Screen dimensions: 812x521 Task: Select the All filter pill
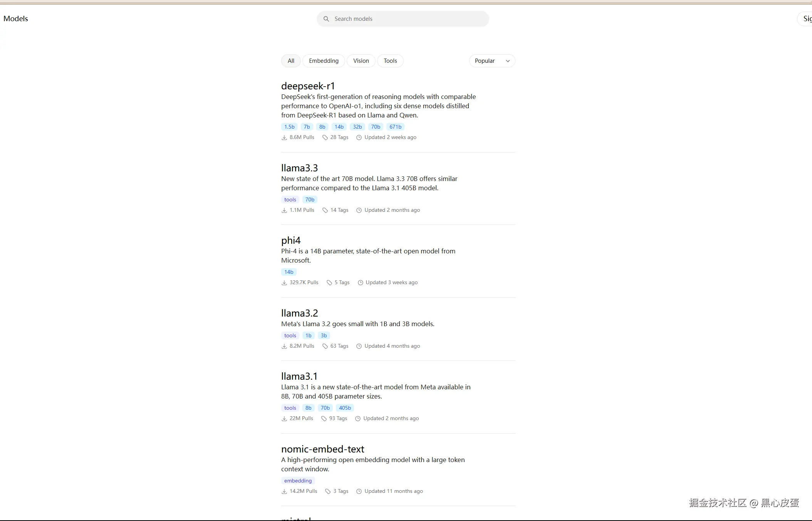coord(291,61)
